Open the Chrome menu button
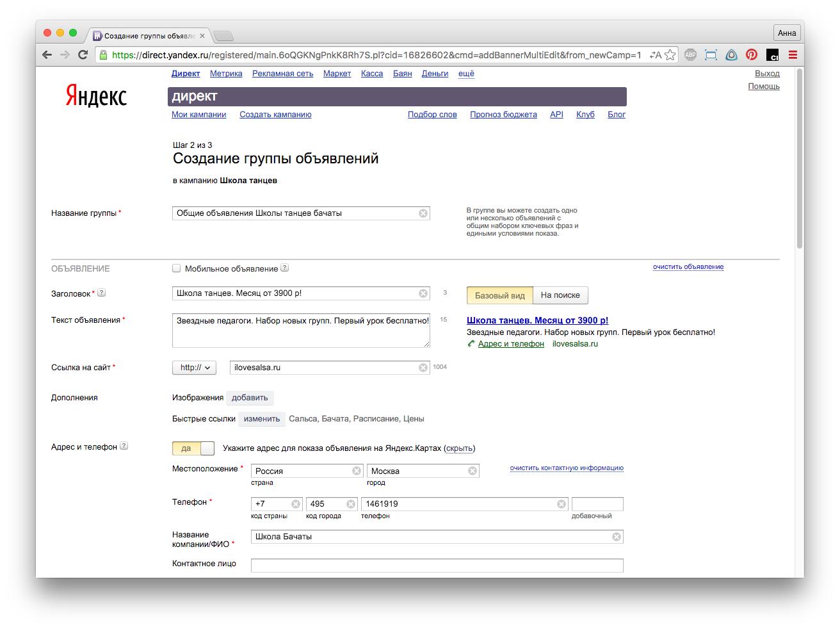 point(793,55)
